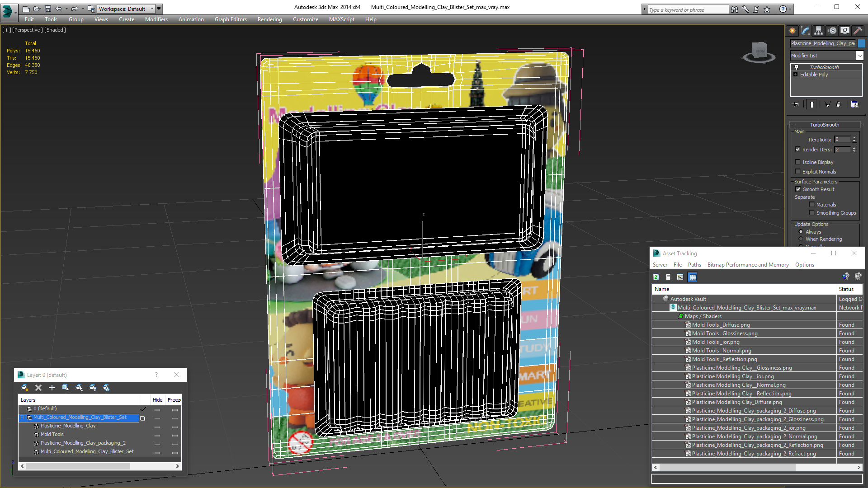Open the Rendering menu
The height and width of the screenshot is (488, 868).
click(x=270, y=19)
